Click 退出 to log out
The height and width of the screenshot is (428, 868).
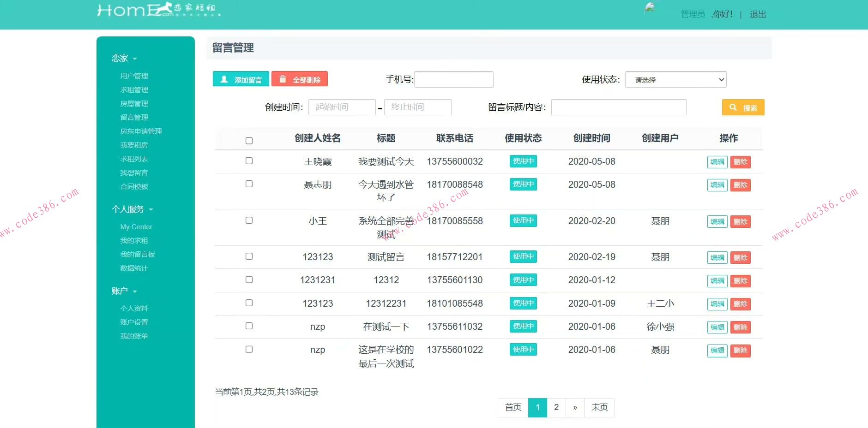point(758,14)
